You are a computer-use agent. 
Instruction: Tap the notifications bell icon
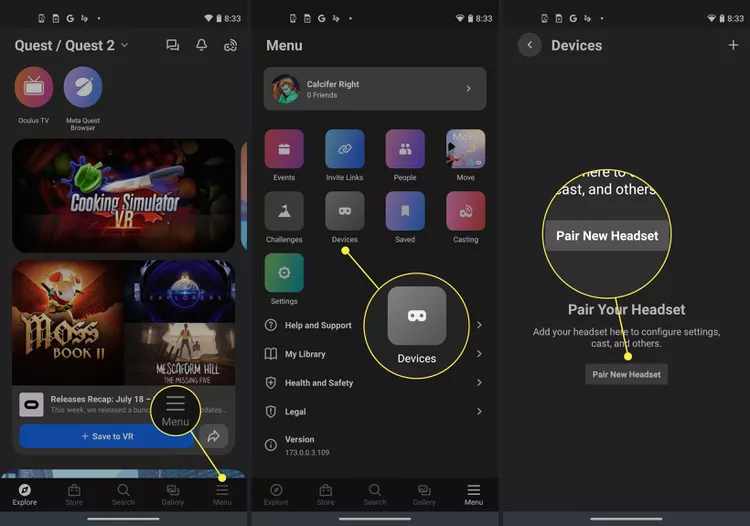pos(201,45)
